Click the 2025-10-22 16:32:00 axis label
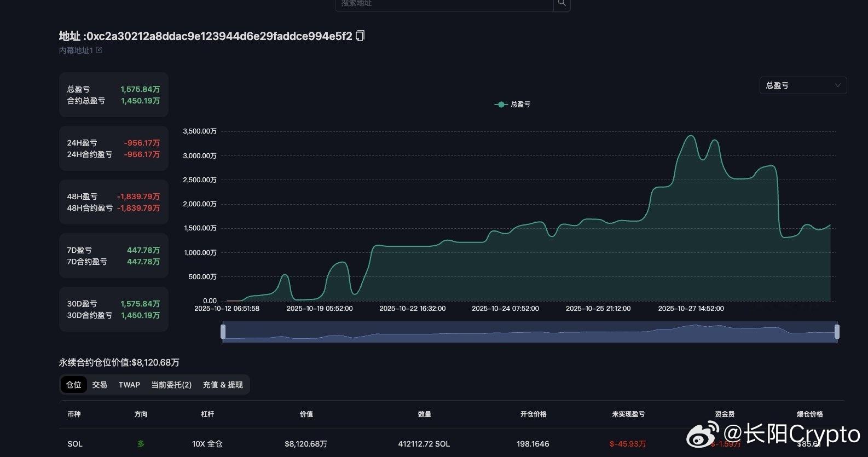Viewport: 868px width, 457px height. pyautogui.click(x=413, y=308)
